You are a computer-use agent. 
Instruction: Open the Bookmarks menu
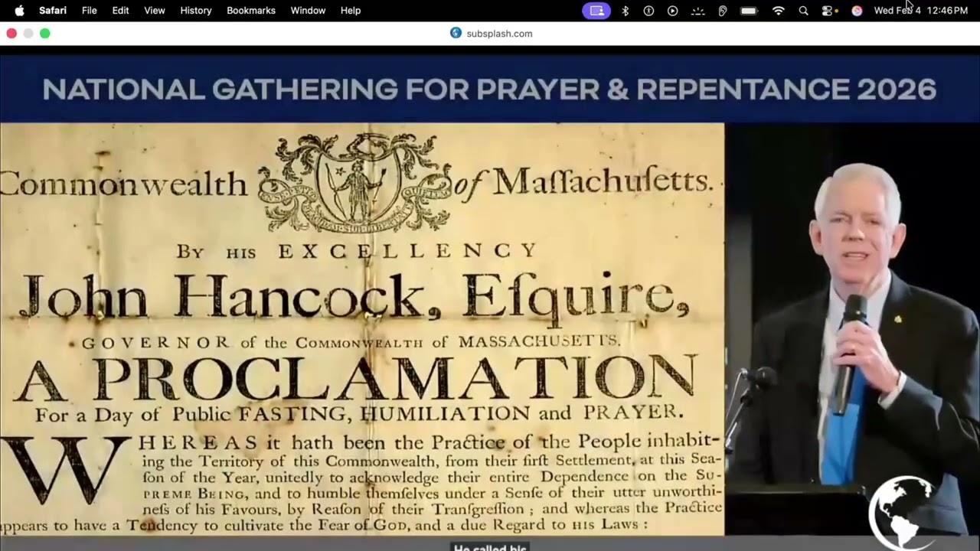tap(251, 11)
